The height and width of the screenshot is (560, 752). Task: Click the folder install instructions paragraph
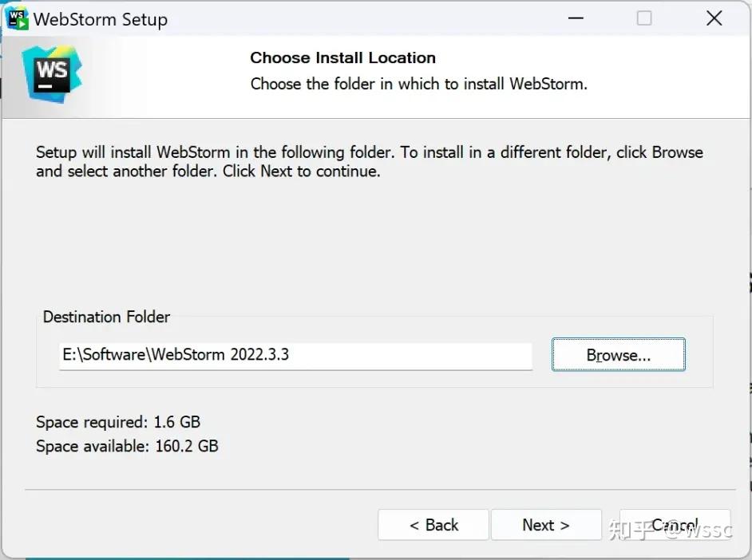point(370,160)
